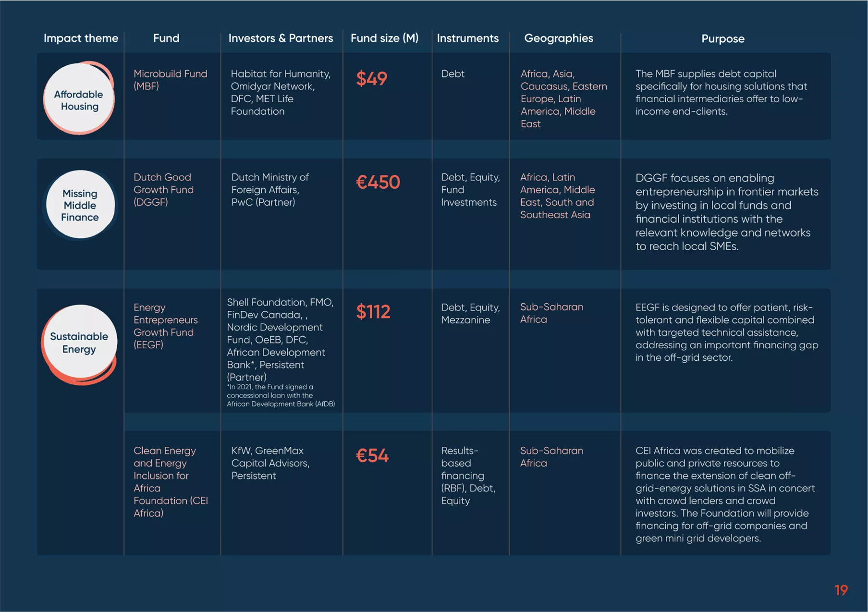
Task: Select the Results-based financing instruments cell
Action: tap(468, 476)
